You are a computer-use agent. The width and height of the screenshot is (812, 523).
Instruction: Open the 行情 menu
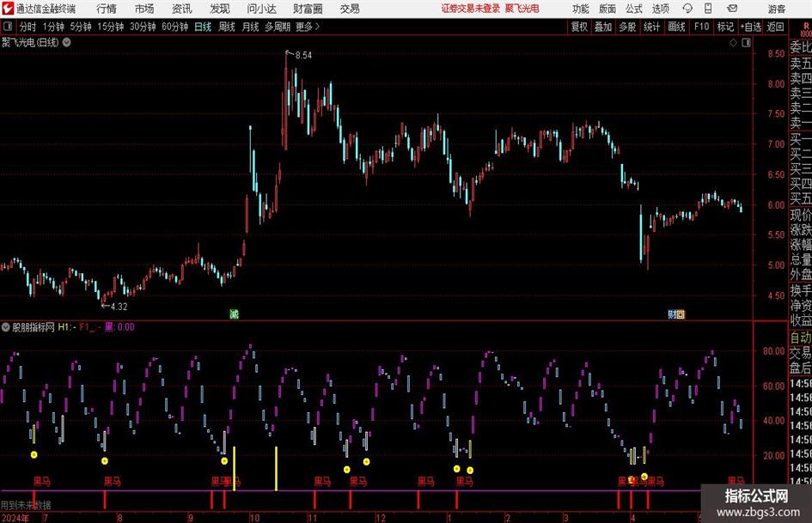coord(107,9)
